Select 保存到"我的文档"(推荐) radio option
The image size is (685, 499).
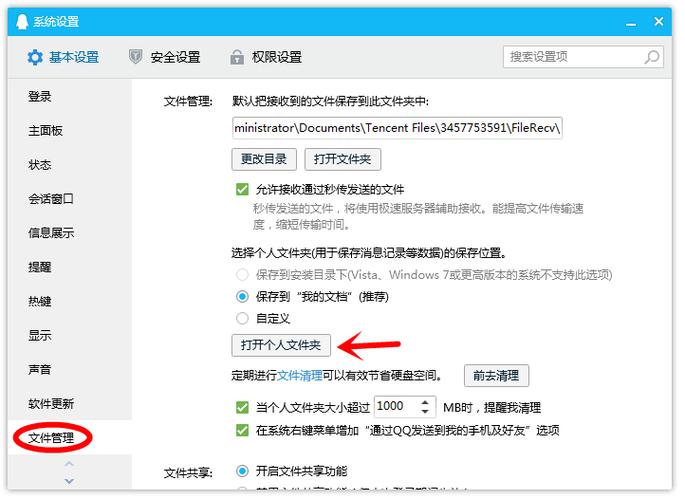[x=242, y=296]
